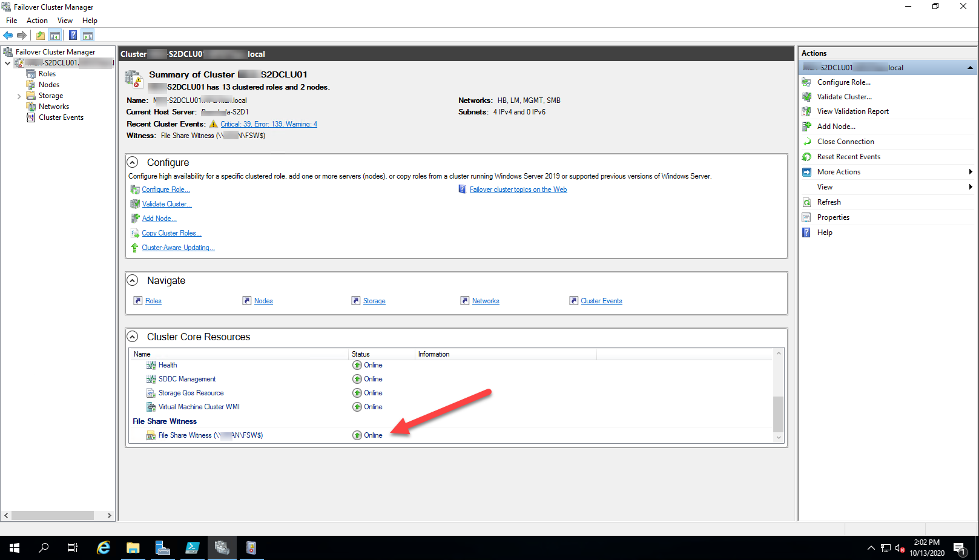Open the View menu in the menu bar
This screenshot has width=979, height=560.
click(65, 21)
